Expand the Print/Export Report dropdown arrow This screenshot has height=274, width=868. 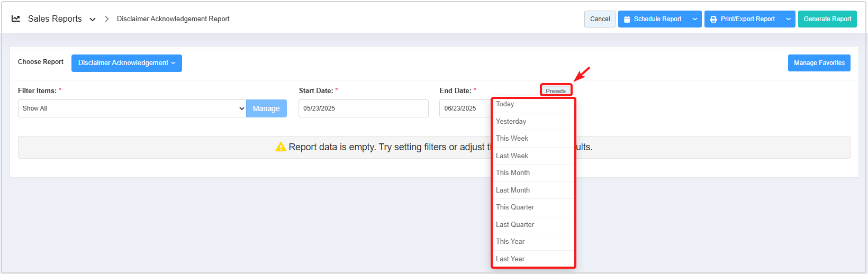pos(789,19)
